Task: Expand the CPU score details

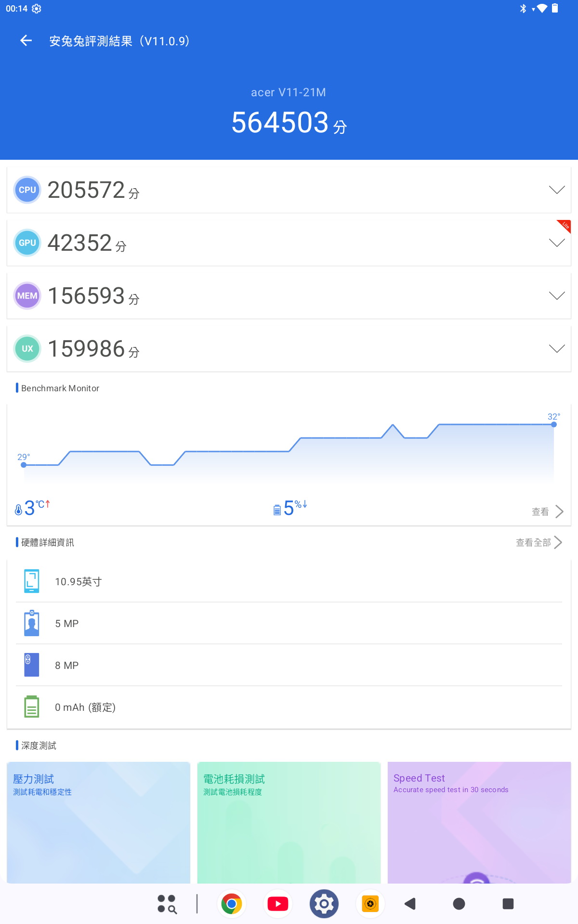Action: pos(556,190)
